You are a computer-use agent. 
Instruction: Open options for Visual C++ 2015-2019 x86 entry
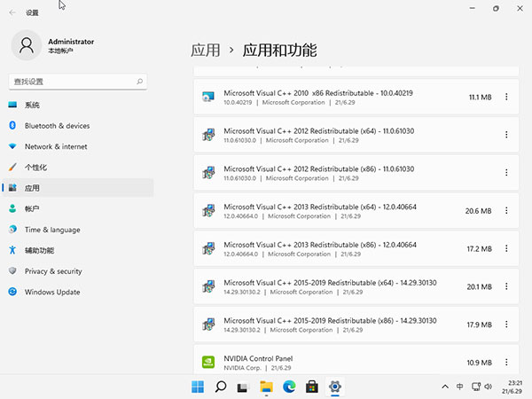point(506,325)
